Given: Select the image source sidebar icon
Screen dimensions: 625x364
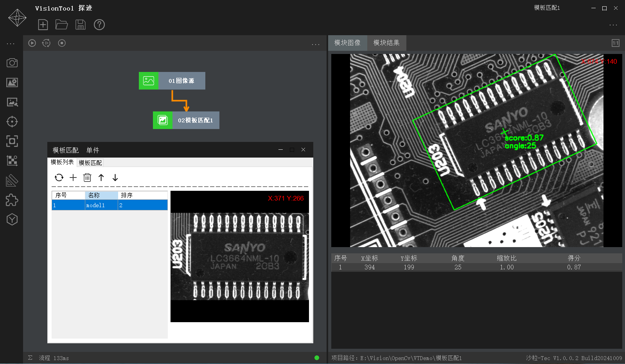Looking at the screenshot, I should click(x=12, y=82).
